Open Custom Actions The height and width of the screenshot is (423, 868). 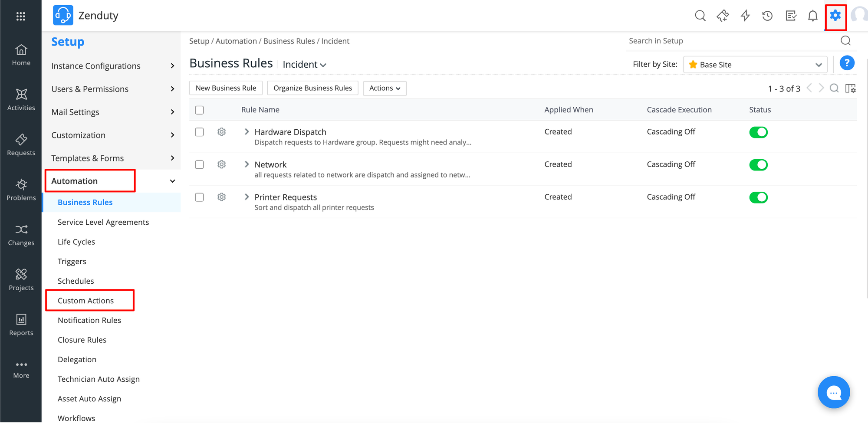click(85, 301)
